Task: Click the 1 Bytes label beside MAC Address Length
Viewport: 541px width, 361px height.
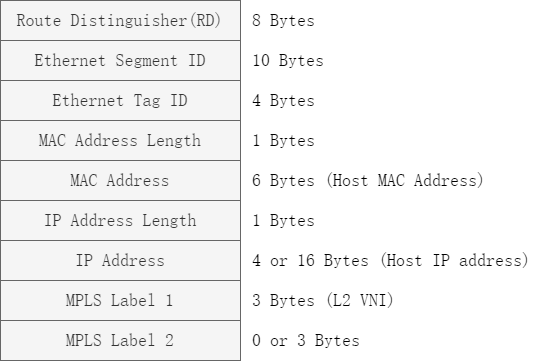Action: [x=283, y=140]
